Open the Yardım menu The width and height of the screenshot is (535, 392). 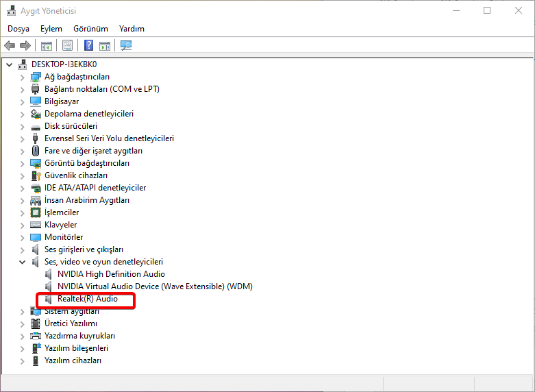132,29
